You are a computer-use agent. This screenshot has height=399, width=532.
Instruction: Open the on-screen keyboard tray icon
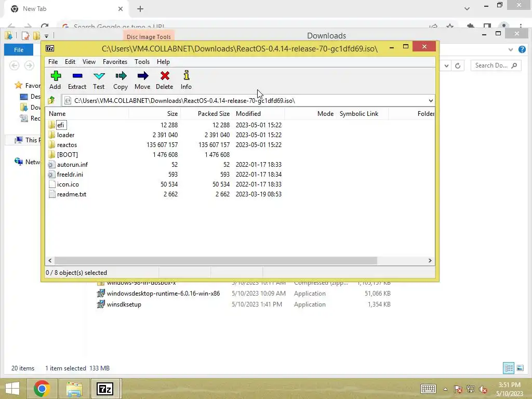(x=428, y=389)
